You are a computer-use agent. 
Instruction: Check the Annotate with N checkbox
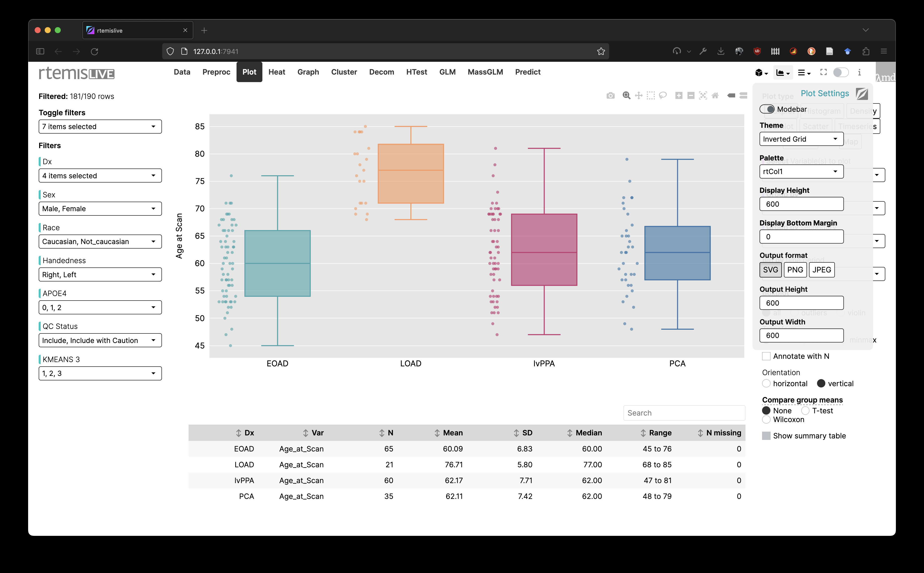[766, 356]
